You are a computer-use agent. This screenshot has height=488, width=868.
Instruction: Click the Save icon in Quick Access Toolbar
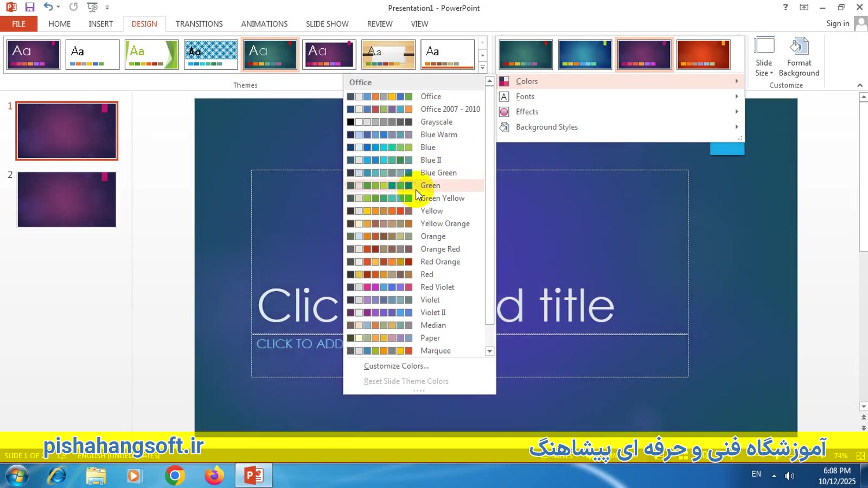pyautogui.click(x=30, y=7)
